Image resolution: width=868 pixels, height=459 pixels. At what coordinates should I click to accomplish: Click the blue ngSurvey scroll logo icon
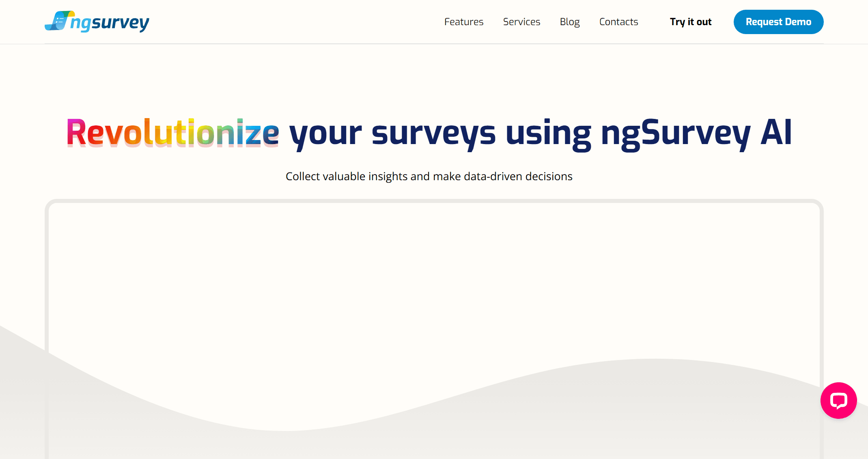point(59,21)
